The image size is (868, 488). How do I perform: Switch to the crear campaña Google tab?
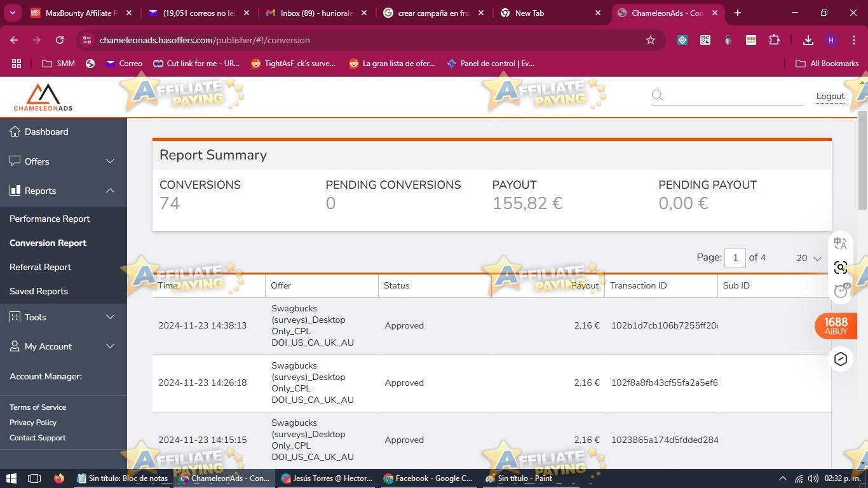pos(433,13)
